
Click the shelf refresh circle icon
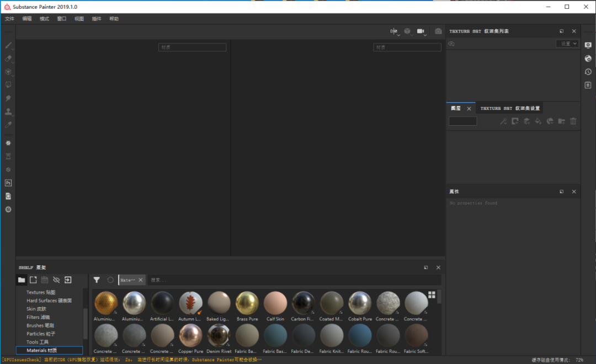click(110, 280)
